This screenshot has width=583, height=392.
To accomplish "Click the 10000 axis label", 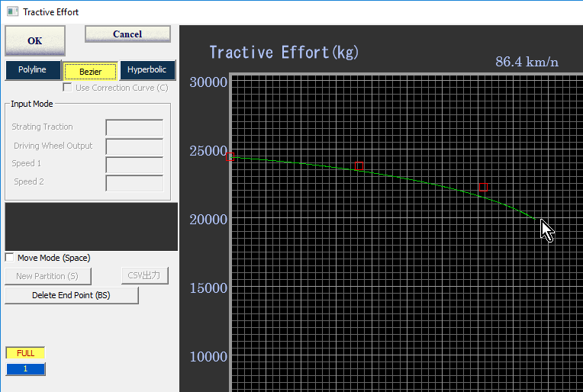I will point(208,357).
